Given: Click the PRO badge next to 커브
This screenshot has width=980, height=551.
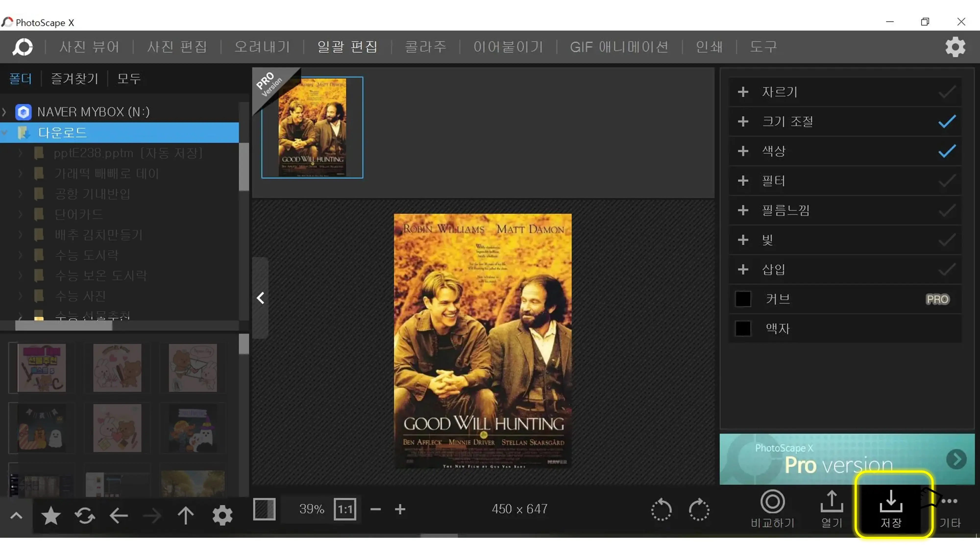Looking at the screenshot, I should click(937, 299).
